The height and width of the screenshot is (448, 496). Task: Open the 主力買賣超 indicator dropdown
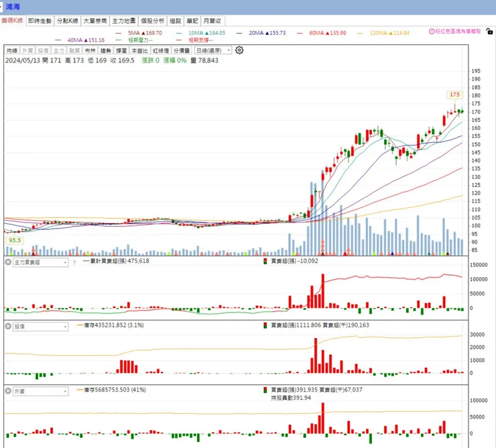40,262
